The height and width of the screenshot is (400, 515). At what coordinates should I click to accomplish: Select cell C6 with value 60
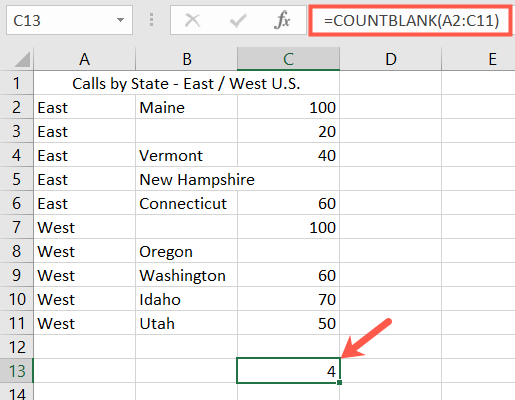pos(288,203)
